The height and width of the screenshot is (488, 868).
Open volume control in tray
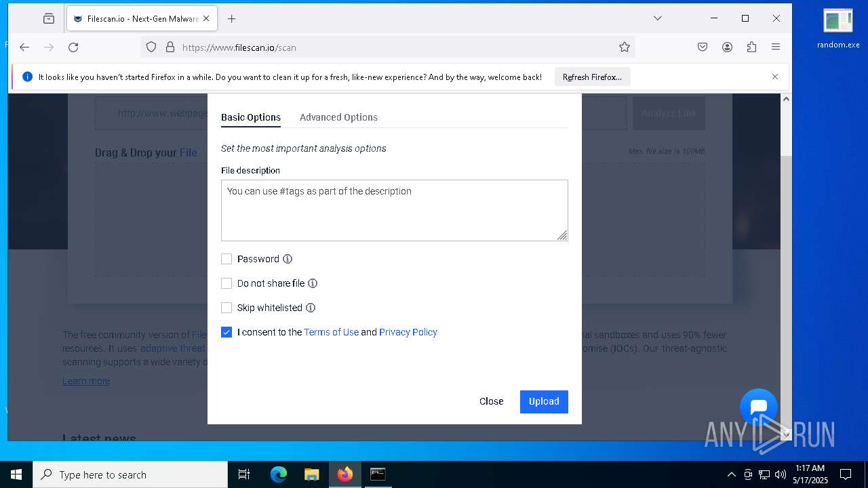click(x=781, y=474)
